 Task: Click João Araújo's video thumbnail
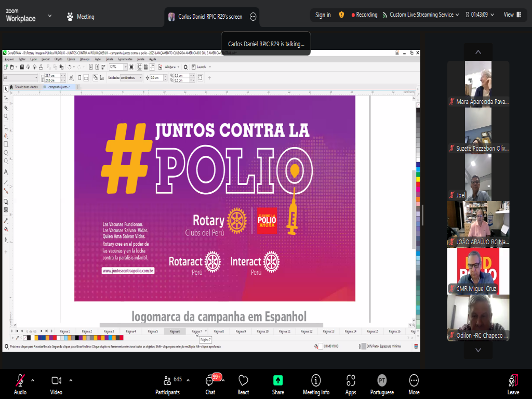click(478, 224)
